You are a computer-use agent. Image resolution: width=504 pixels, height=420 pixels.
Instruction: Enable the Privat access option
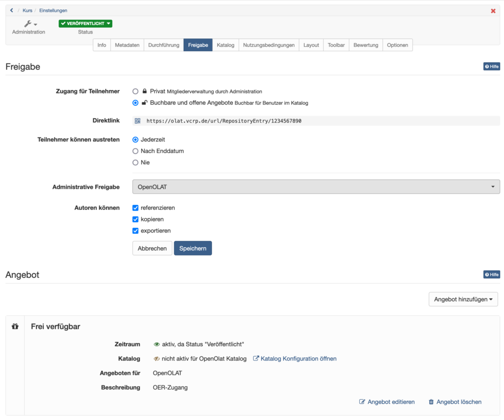pos(135,91)
